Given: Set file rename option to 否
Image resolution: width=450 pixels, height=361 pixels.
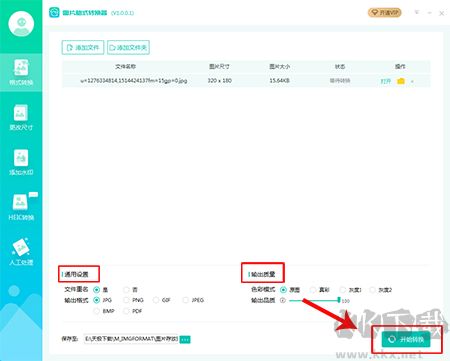Looking at the screenshot, I should [x=131, y=290].
